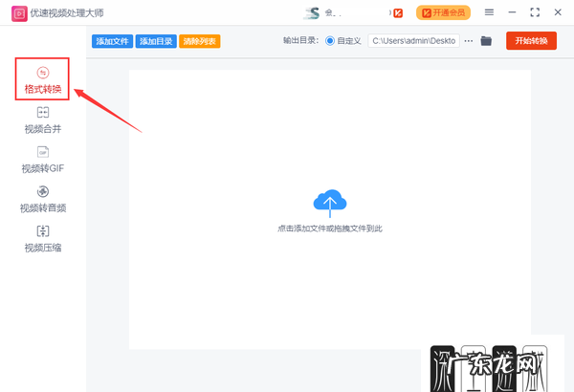Minimize the application window
The width and height of the screenshot is (574, 392).
[512, 12]
